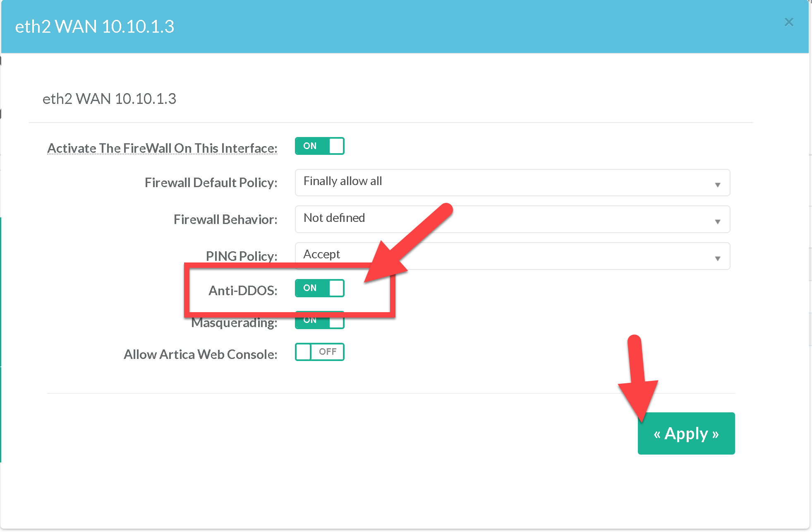Click Allow Artica Web Console label
Viewport: 812px width, 532px height.
[200, 354]
